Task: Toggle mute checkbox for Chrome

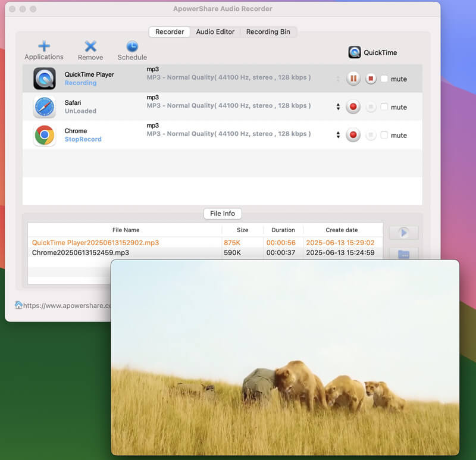Action: coord(384,135)
